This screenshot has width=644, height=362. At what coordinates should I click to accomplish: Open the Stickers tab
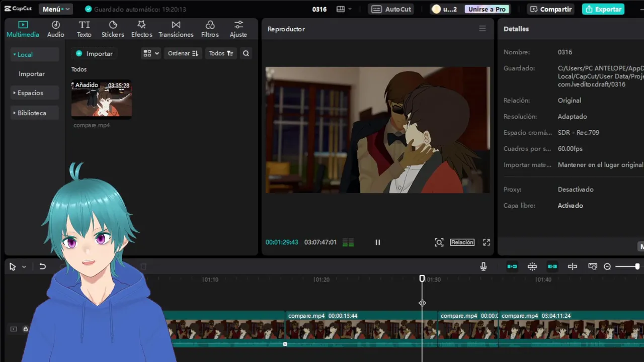113,29
